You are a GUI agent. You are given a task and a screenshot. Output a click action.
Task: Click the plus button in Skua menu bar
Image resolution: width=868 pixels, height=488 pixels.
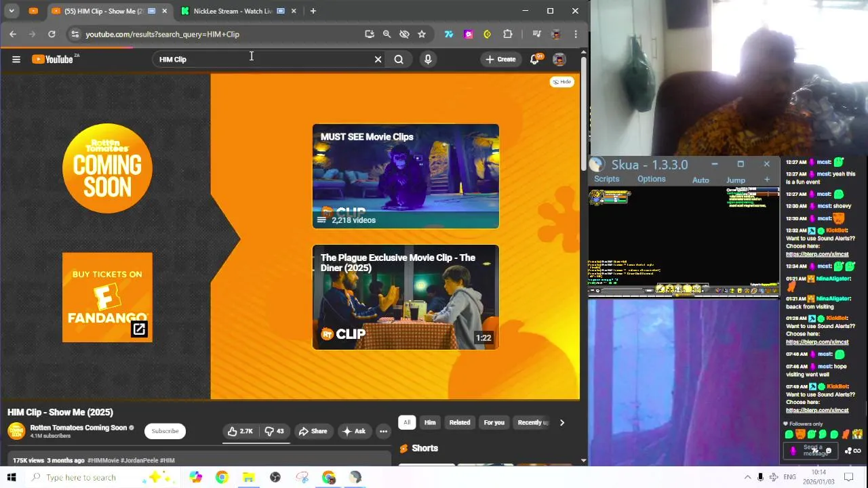point(767,180)
